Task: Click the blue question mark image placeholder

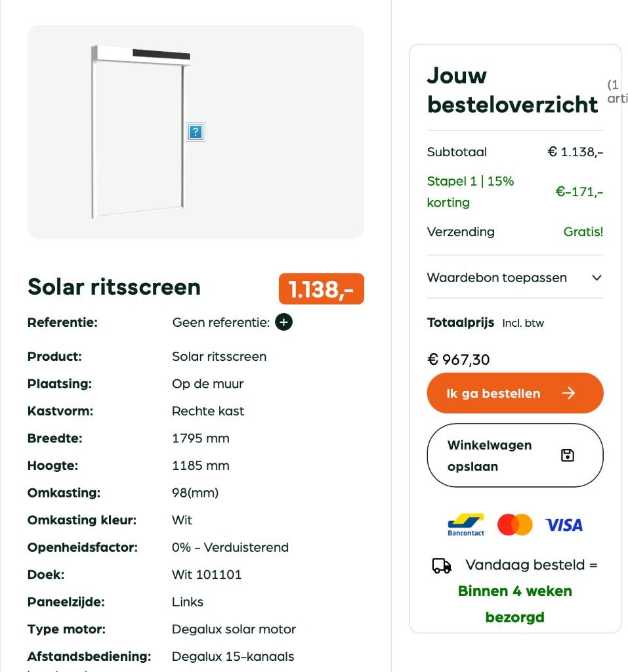Action: 196,131
